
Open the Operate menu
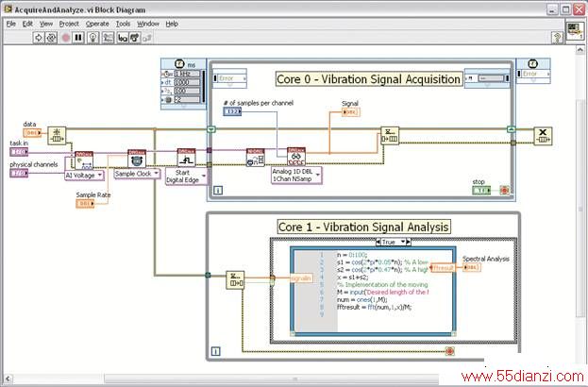click(x=97, y=24)
